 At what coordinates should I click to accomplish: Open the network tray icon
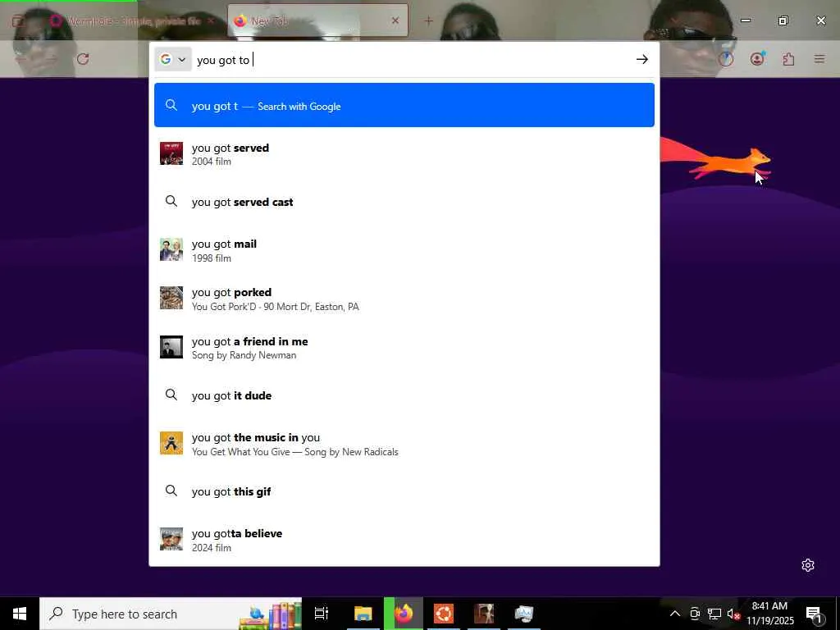point(714,614)
